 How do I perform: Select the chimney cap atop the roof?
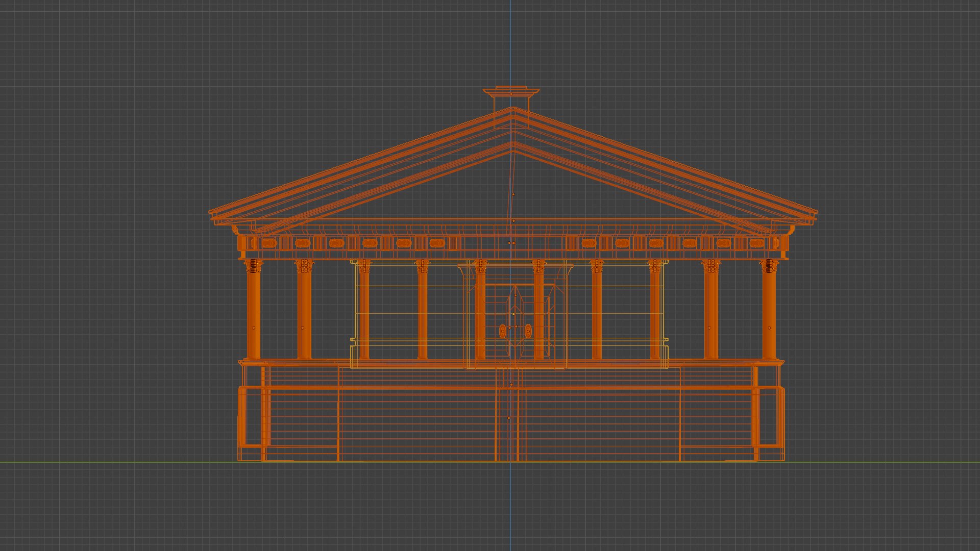pos(511,92)
